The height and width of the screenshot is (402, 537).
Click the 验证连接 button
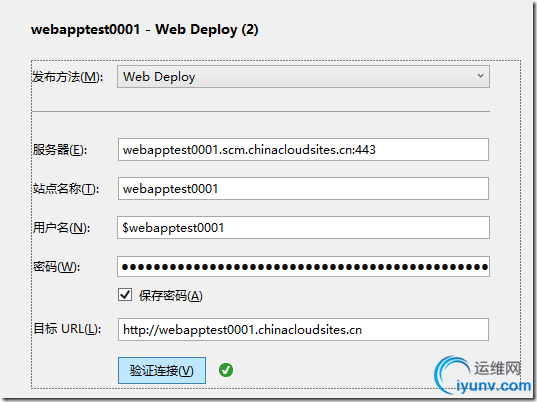tap(162, 370)
